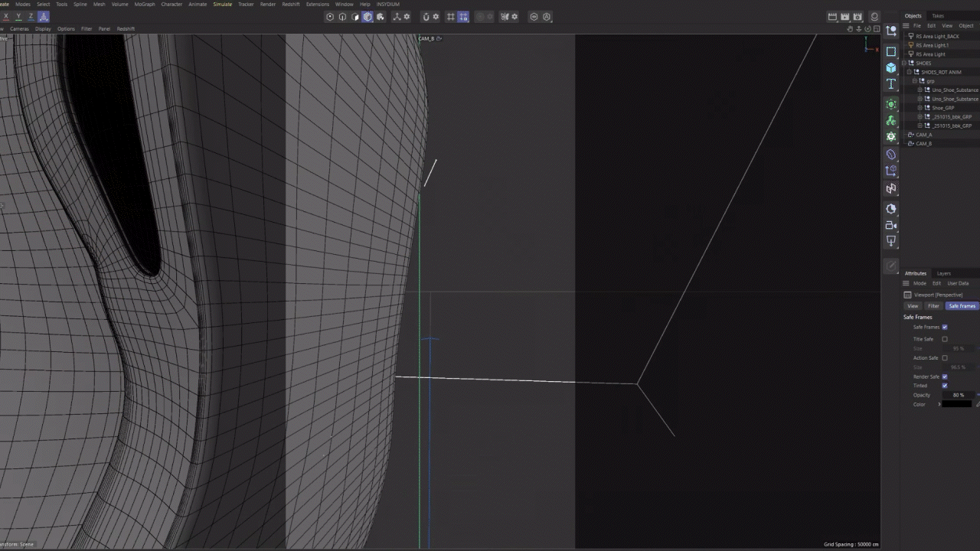Switch to the Takes tab
The height and width of the screenshot is (551, 980).
click(x=938, y=15)
